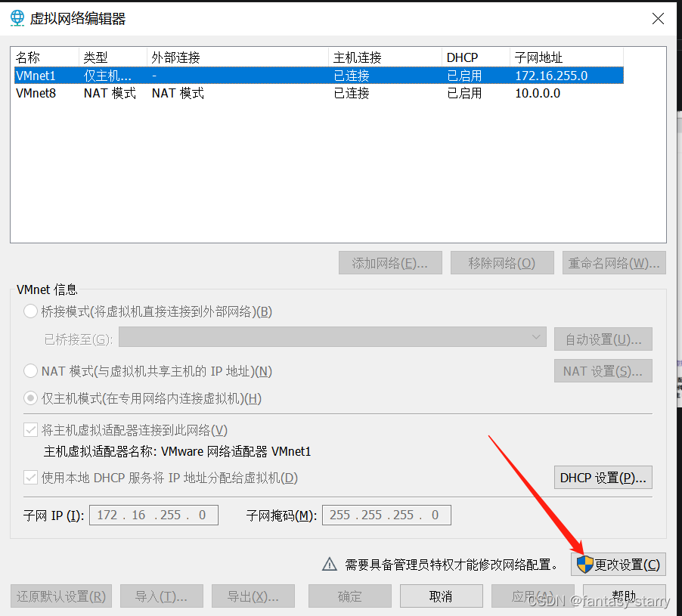This screenshot has height=616, width=682.
Task: Toggle 使用本地 DHCP 服务 checkbox
Action: point(30,478)
